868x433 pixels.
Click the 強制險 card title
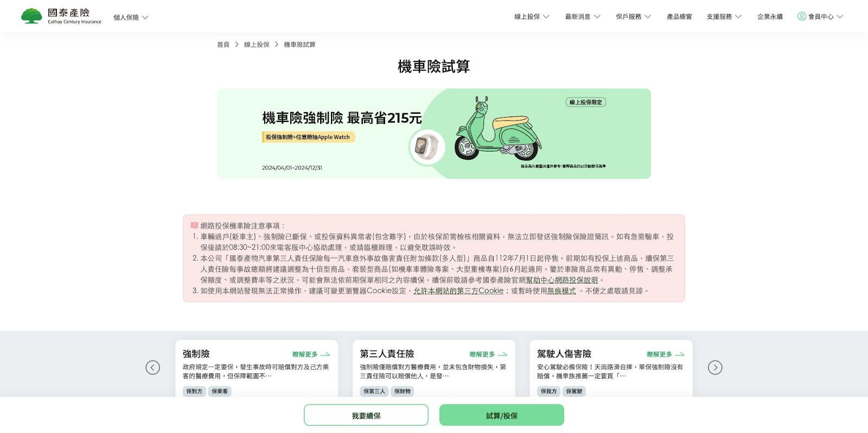coord(196,354)
